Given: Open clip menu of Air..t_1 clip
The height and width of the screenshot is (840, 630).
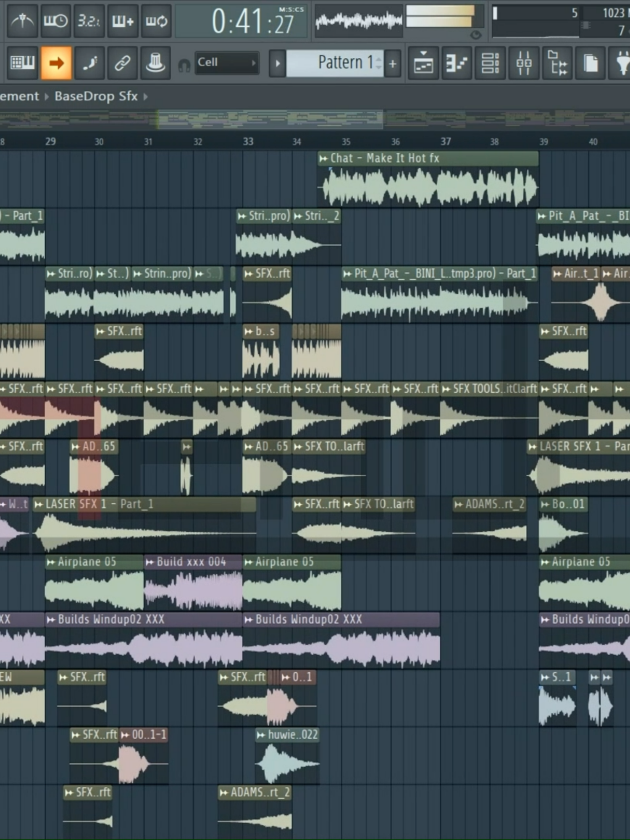Looking at the screenshot, I should tap(557, 274).
